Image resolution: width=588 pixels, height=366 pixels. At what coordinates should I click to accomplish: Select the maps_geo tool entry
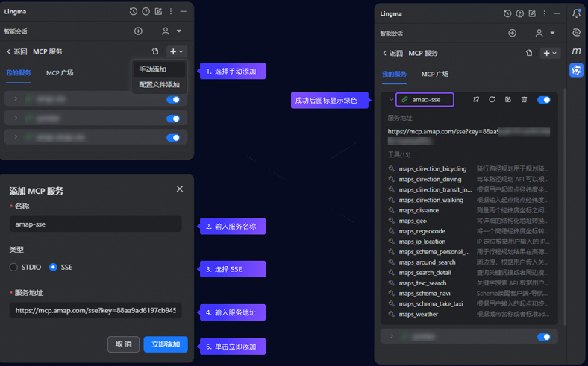click(x=413, y=221)
